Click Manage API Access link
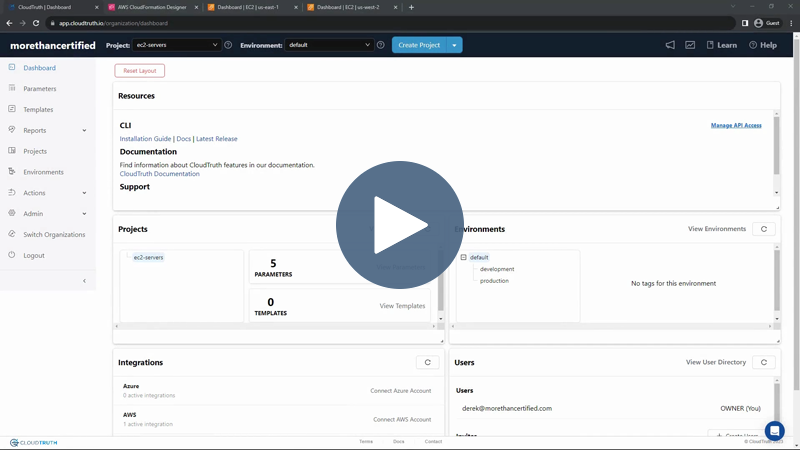 pos(736,126)
